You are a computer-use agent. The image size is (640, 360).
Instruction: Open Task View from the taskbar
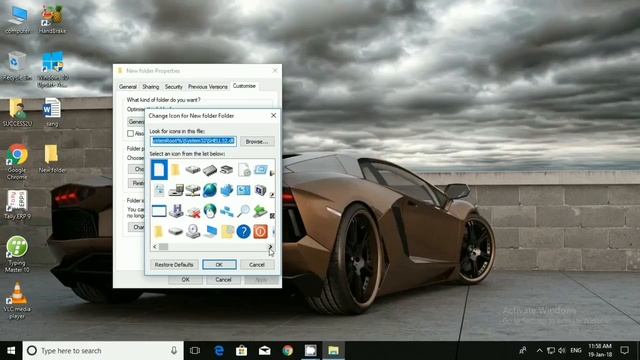pyautogui.click(x=195, y=351)
